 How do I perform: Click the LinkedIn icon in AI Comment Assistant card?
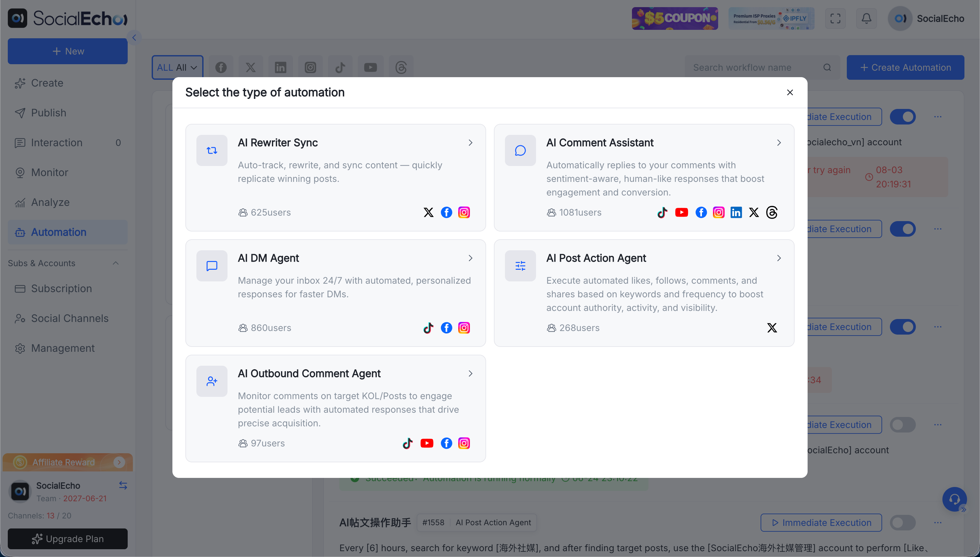pyautogui.click(x=736, y=212)
